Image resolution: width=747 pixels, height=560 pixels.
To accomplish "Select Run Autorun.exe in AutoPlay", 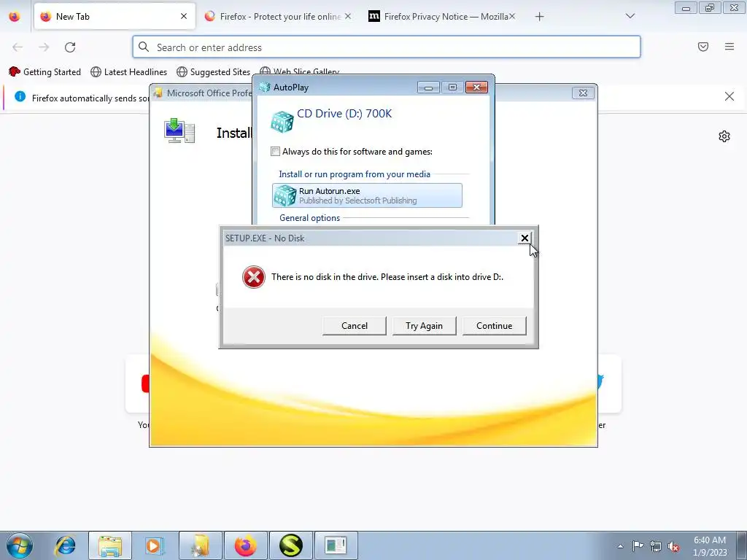I will [x=367, y=195].
